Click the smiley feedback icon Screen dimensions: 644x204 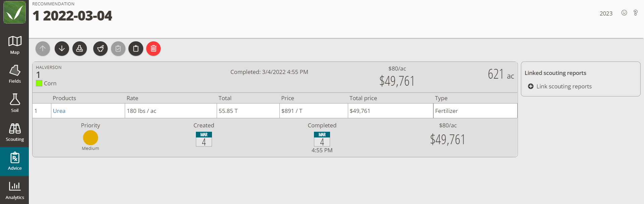pyautogui.click(x=624, y=13)
